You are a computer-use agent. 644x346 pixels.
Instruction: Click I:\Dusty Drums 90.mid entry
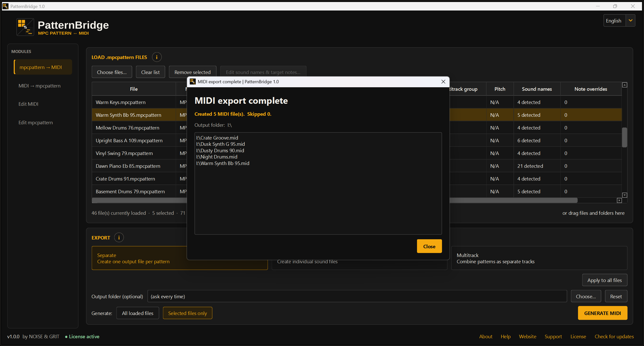tap(220, 150)
